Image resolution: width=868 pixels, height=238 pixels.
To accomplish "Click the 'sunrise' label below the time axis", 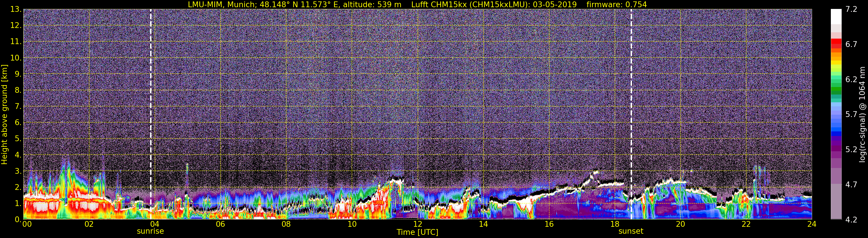I will click(x=150, y=231).
